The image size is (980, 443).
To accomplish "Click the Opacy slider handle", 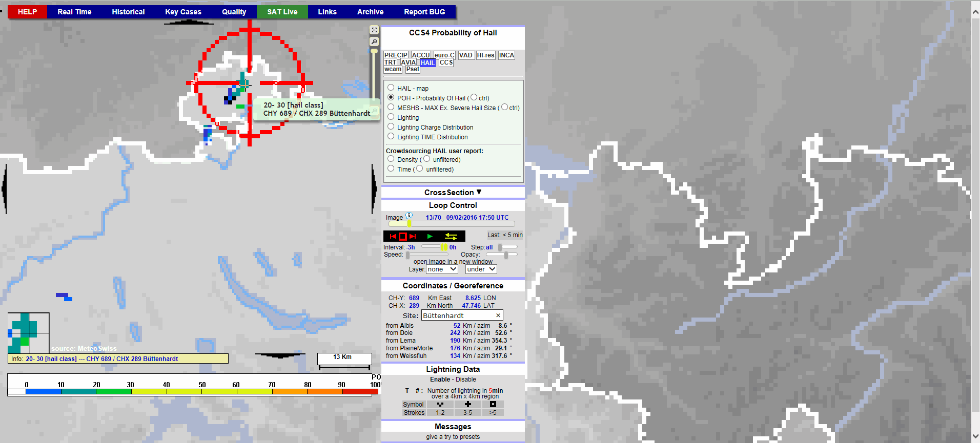I will [x=506, y=255].
